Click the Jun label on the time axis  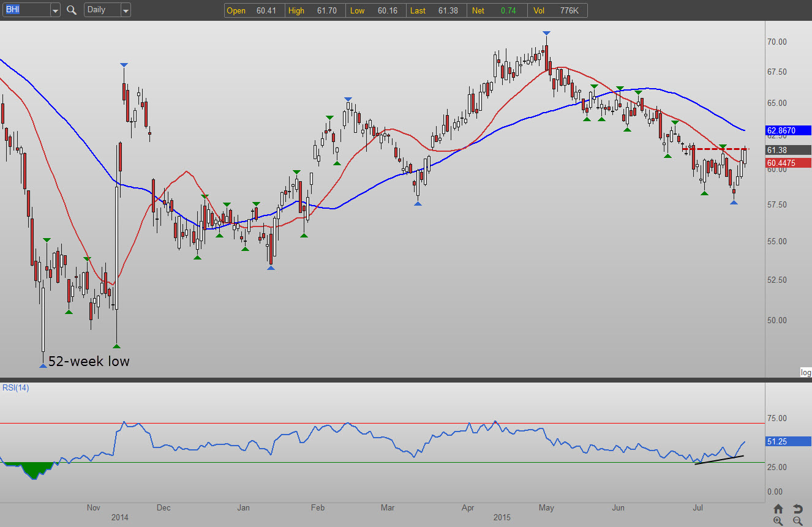(x=618, y=507)
